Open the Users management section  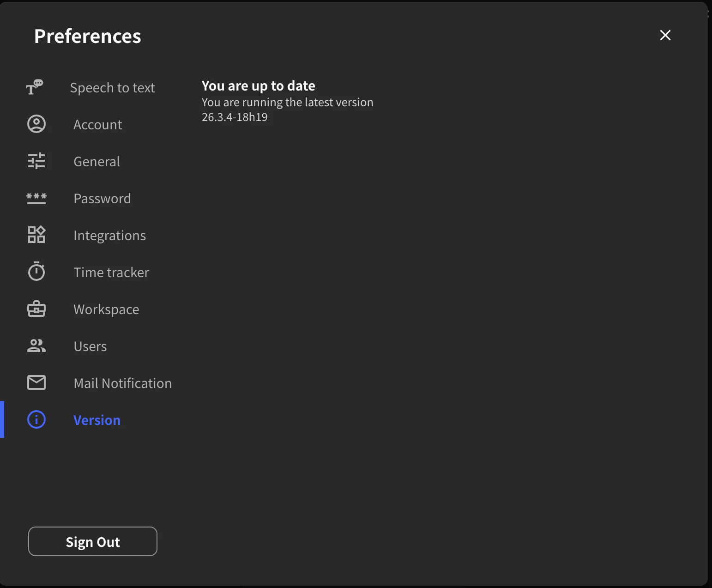pyautogui.click(x=90, y=346)
